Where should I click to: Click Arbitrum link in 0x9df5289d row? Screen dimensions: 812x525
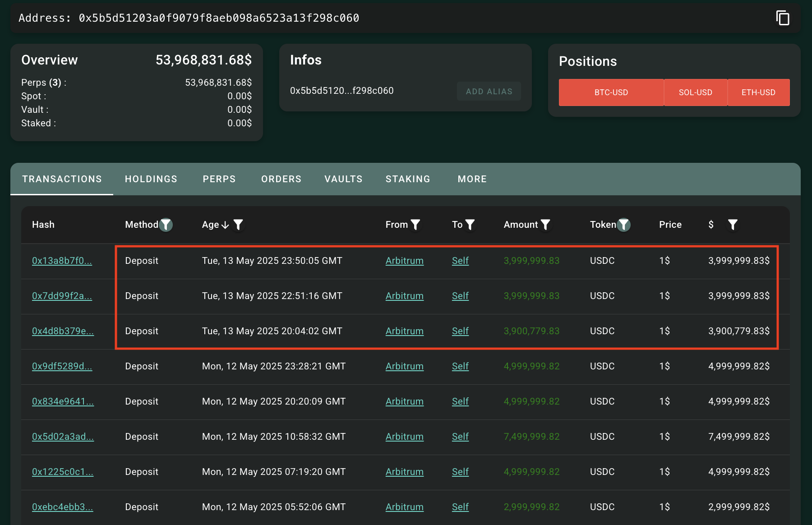point(404,366)
